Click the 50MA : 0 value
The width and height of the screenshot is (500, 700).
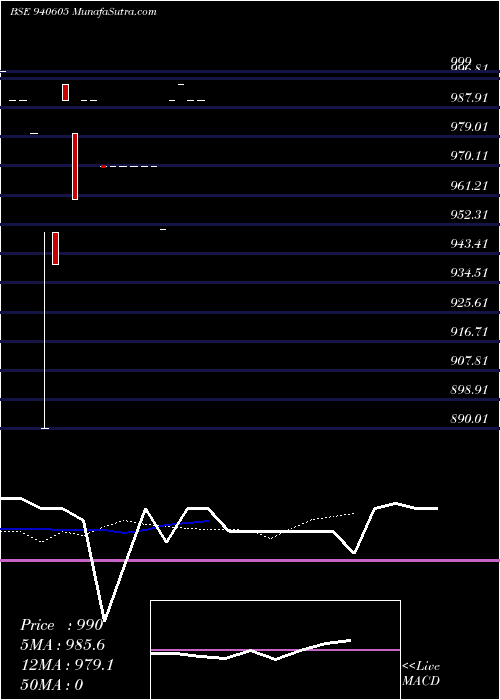tap(52, 685)
